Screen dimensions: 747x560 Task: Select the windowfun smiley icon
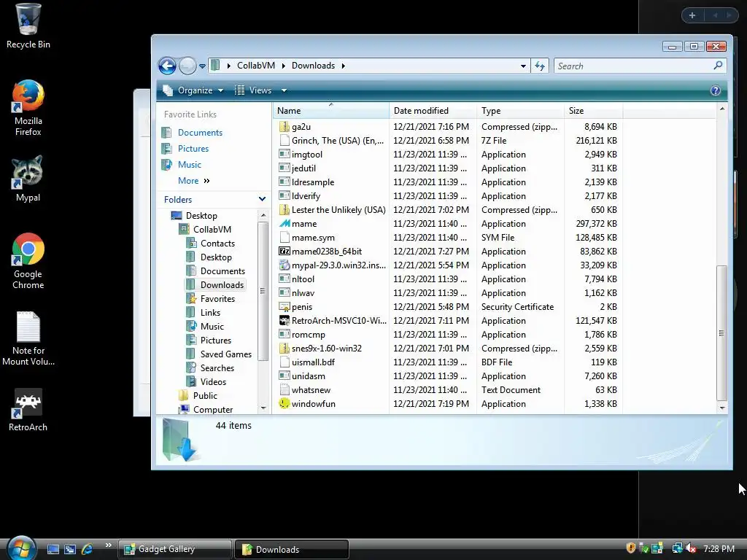[285, 403]
